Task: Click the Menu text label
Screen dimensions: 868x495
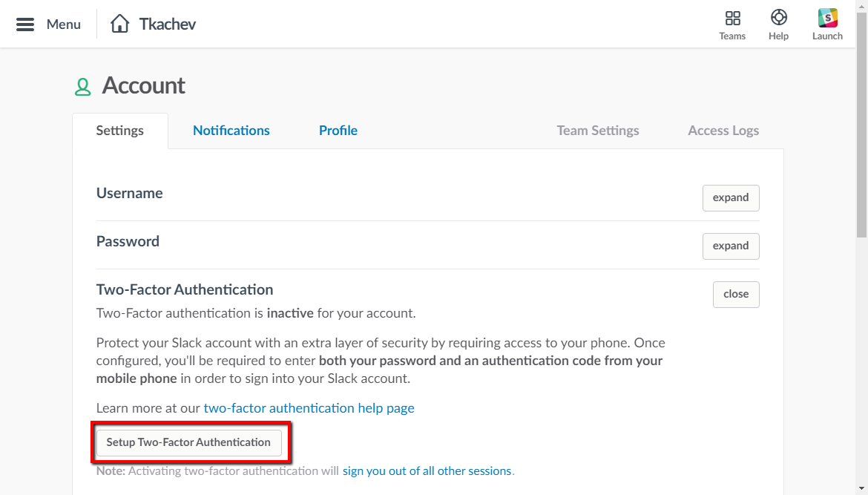Action: pos(64,24)
